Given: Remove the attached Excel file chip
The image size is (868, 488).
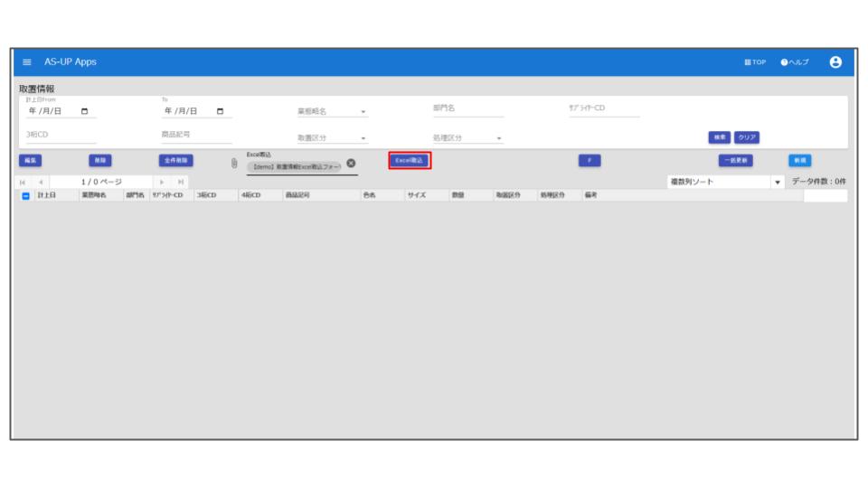Looking at the screenshot, I should [351, 164].
